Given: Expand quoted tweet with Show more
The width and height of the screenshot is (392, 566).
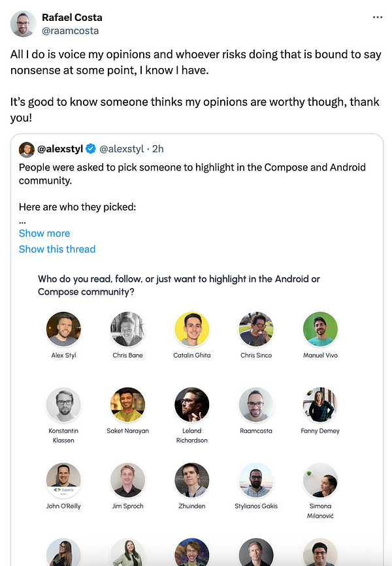Looking at the screenshot, I should click(44, 233).
